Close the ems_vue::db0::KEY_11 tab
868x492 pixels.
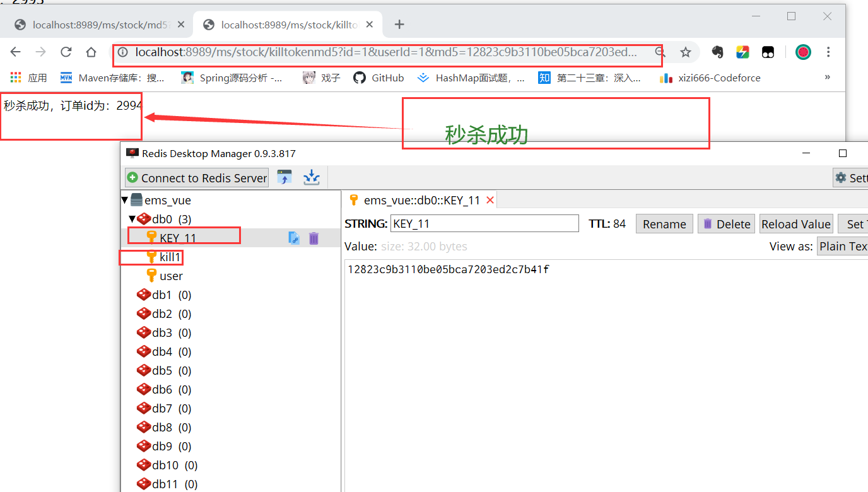click(490, 200)
